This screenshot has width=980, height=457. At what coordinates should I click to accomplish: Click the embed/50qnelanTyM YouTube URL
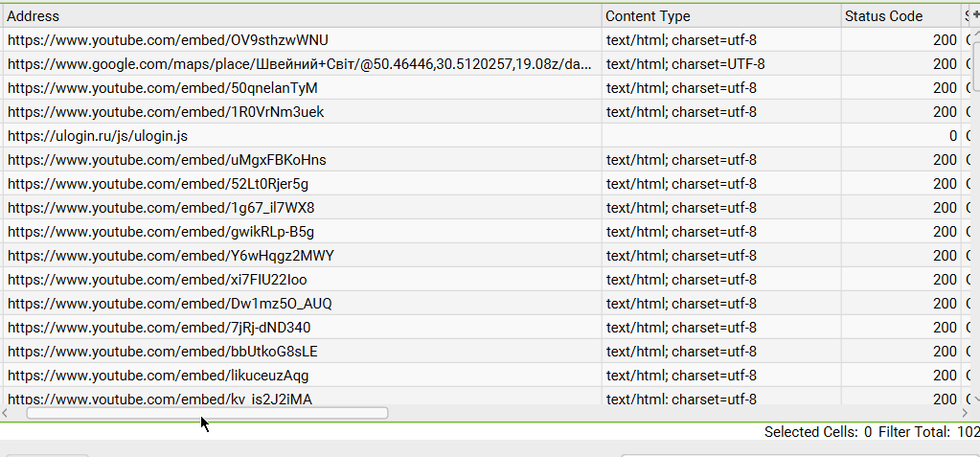(163, 88)
